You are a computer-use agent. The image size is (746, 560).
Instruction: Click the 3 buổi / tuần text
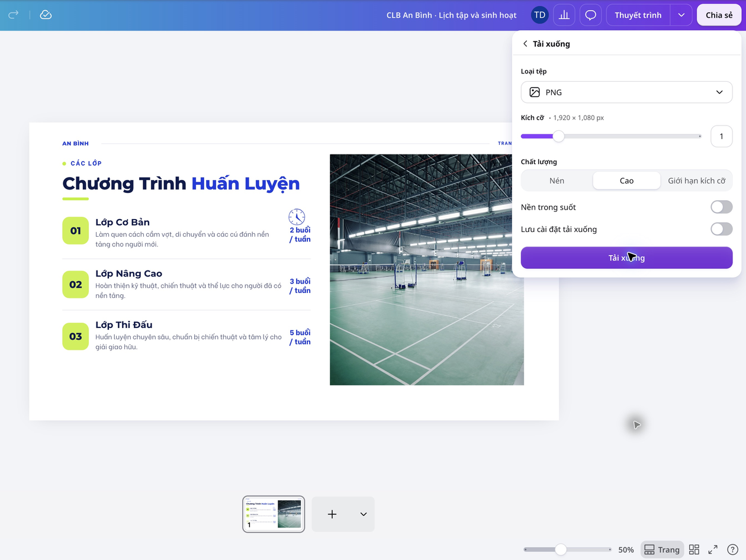coord(300,286)
